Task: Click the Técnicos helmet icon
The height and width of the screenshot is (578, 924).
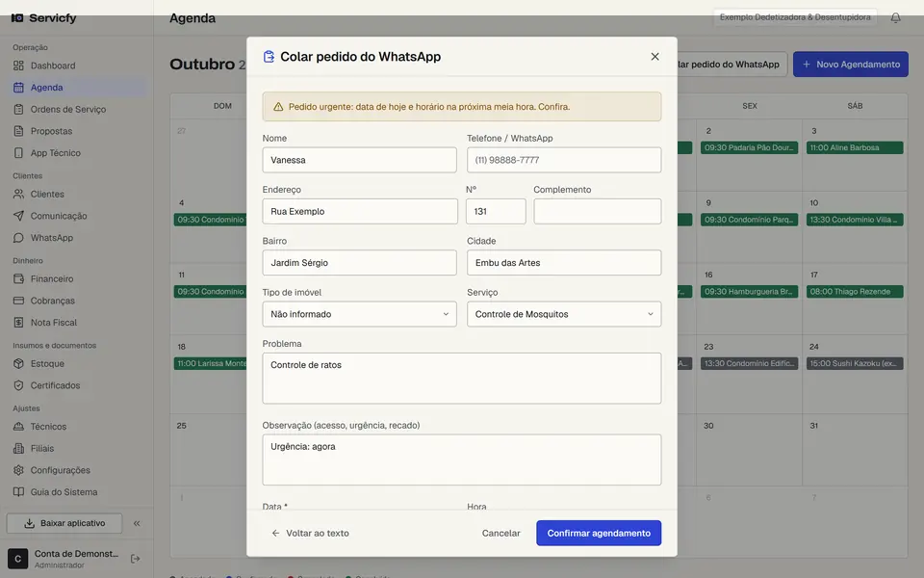Action: pos(19,427)
